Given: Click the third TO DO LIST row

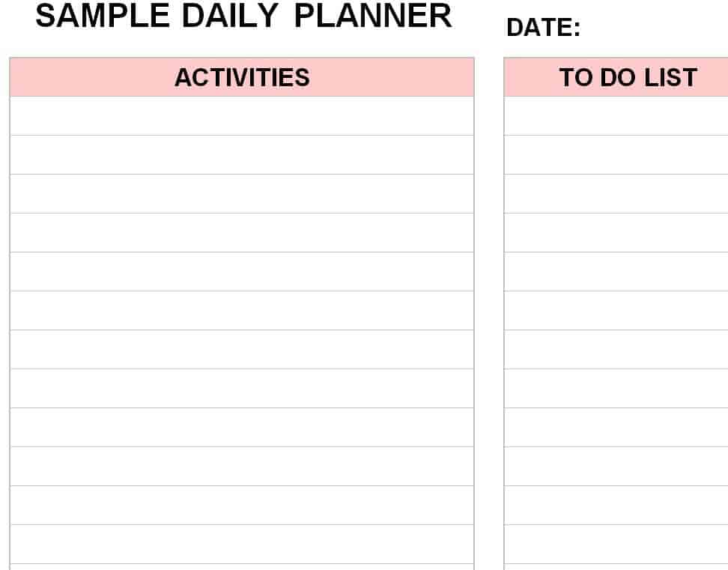Looking at the screenshot, I should [x=616, y=194].
